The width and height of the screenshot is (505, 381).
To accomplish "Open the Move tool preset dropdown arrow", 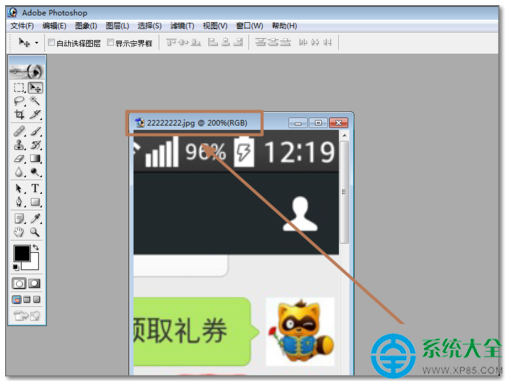I will tap(37, 43).
